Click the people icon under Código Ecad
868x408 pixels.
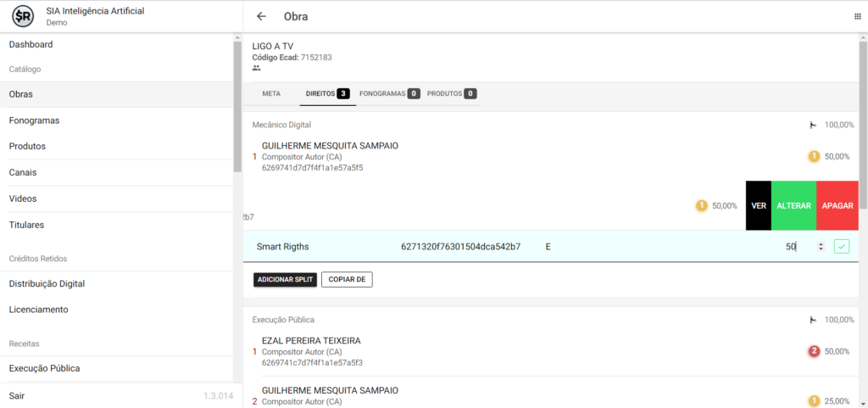(x=257, y=68)
